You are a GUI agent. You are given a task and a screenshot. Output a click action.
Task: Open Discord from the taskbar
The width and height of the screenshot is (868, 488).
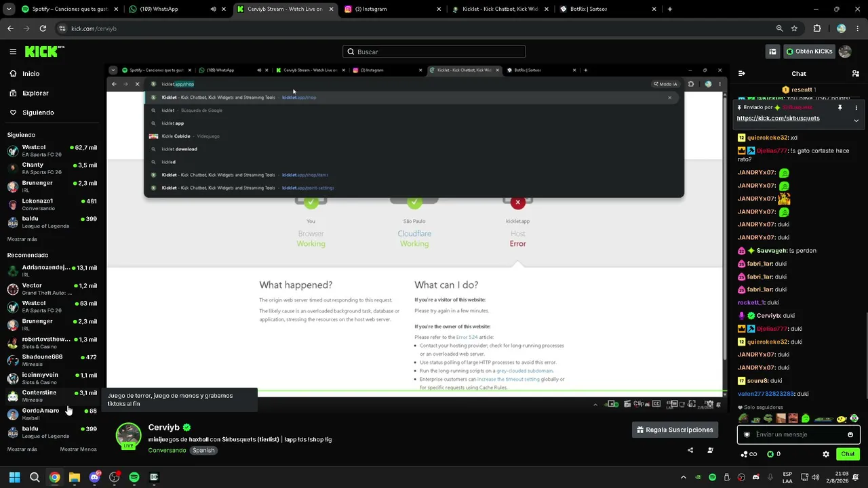[x=94, y=477]
